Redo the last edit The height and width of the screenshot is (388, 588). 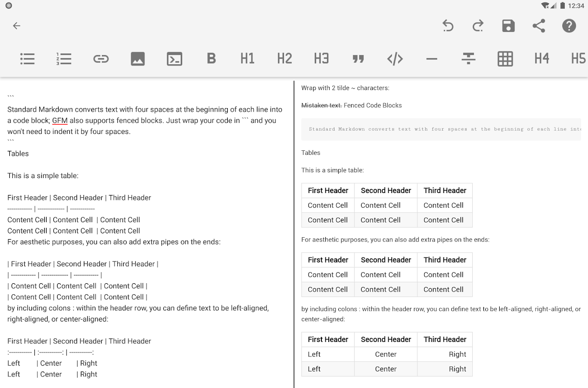tap(478, 26)
